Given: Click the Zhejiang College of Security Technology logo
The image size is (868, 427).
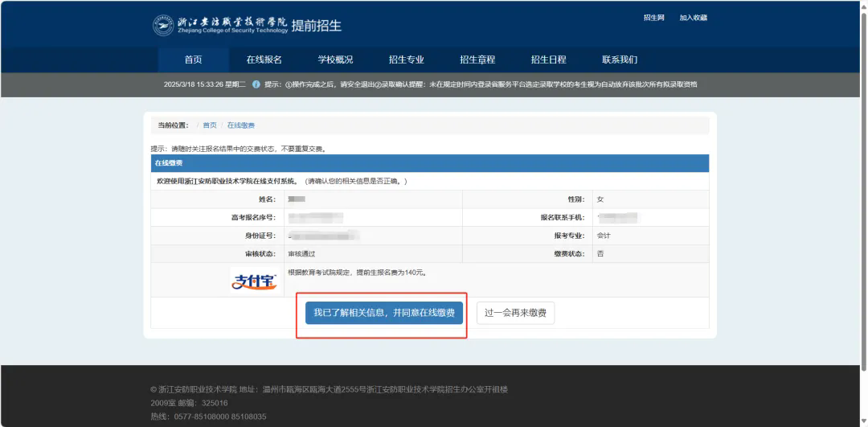Looking at the screenshot, I should pos(219,25).
